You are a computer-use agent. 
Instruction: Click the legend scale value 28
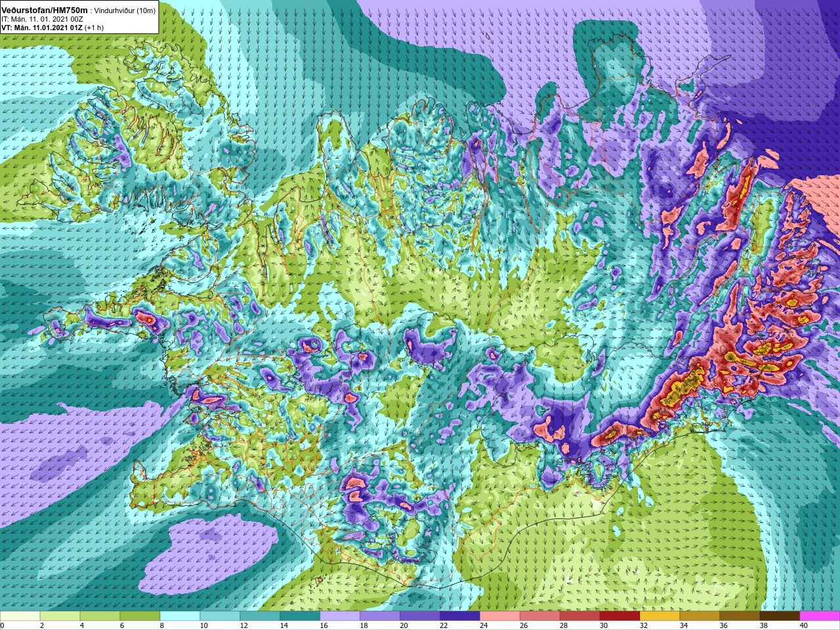(x=564, y=625)
